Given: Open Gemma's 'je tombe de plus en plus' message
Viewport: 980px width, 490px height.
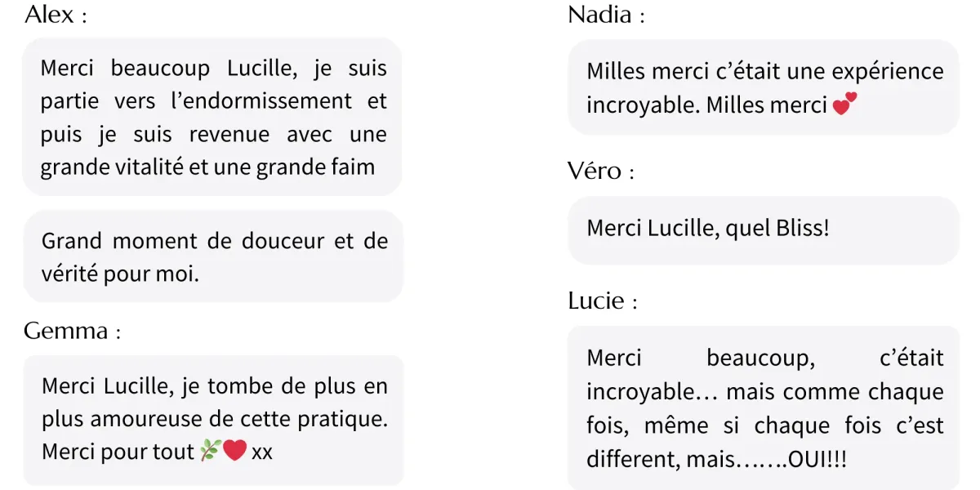Looking at the screenshot, I should pos(213,420).
